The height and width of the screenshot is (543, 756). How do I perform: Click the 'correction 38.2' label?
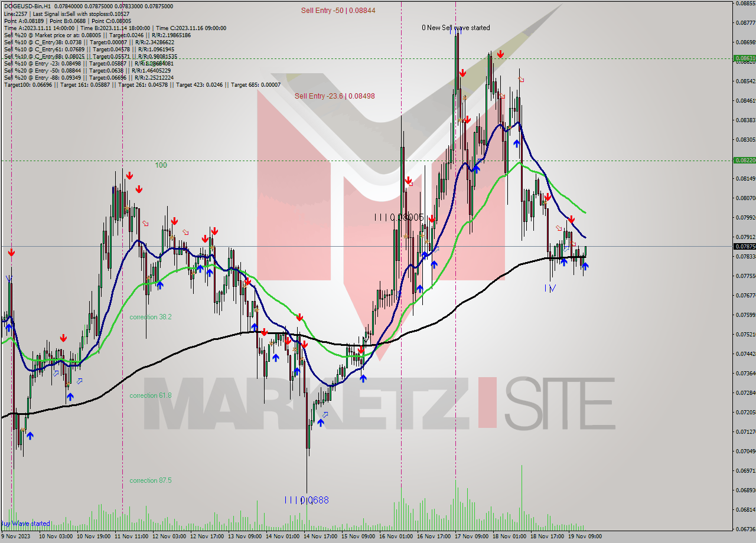(x=151, y=317)
